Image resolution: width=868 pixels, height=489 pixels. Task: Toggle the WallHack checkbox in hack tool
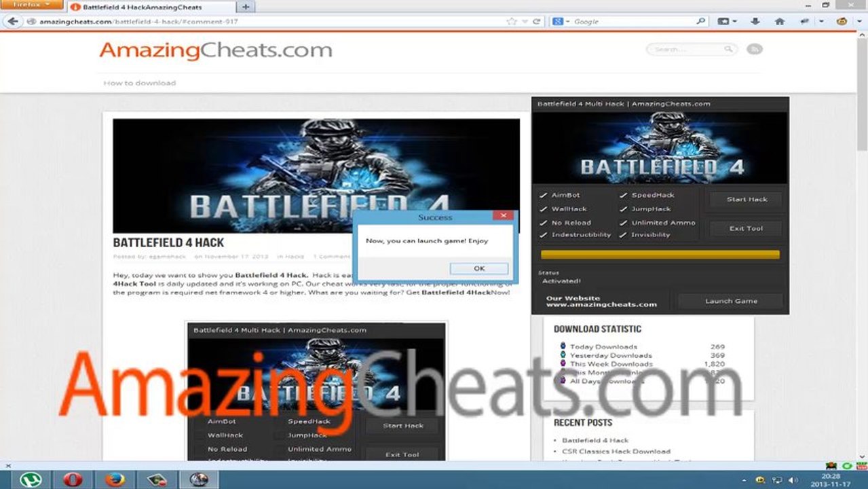(x=544, y=209)
